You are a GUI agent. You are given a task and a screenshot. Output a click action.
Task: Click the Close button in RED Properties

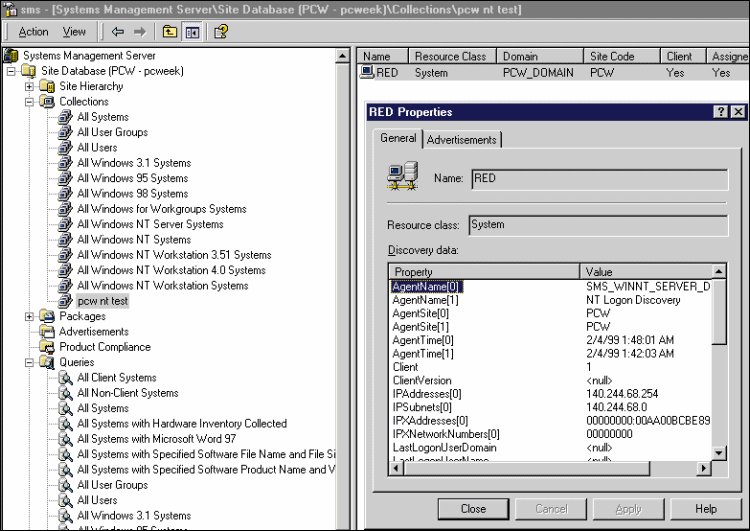click(x=474, y=509)
